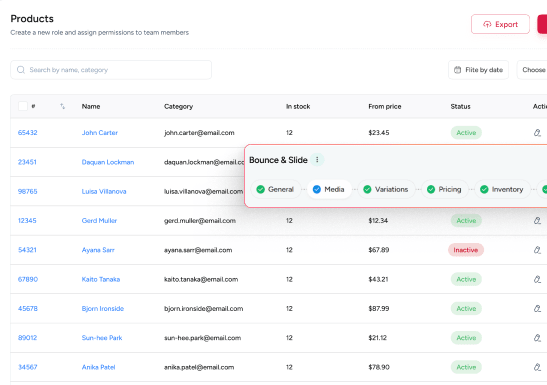Click the email gerd.muller@email.com
The image size is (547, 385).
[200, 220]
